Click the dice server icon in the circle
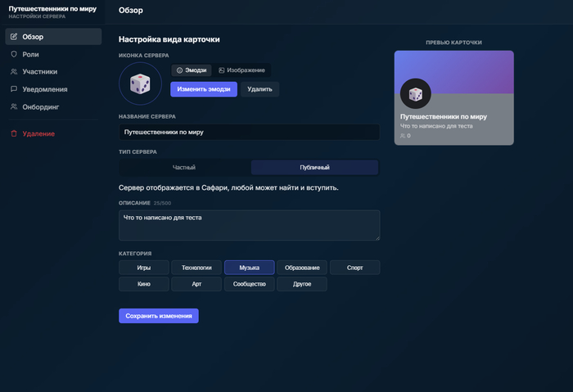Screen dimensions: 573x392 (140, 83)
